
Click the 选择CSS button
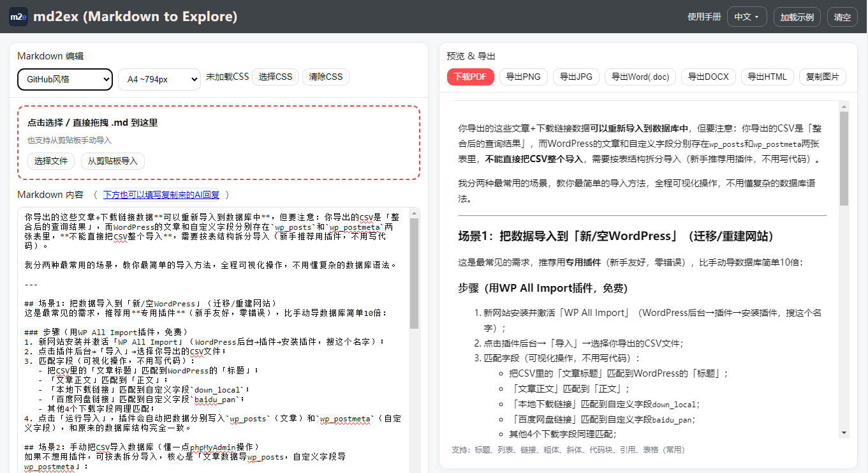[276, 77]
